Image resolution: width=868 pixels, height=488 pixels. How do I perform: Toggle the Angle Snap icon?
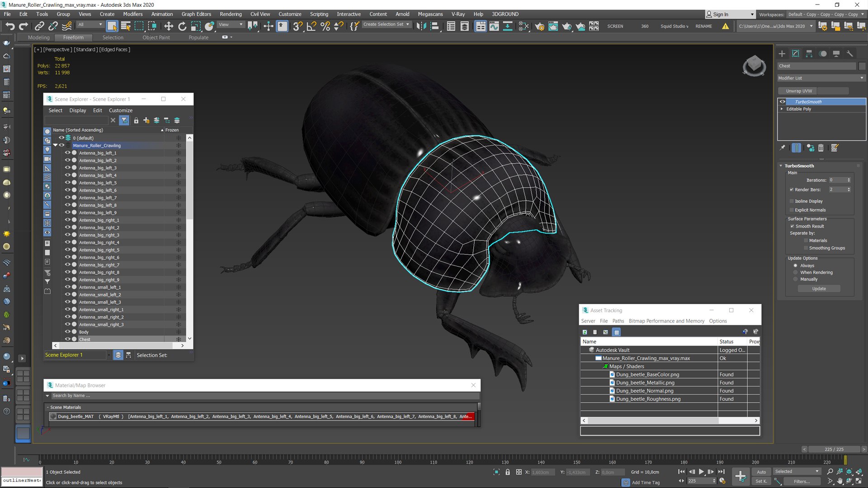point(311,26)
